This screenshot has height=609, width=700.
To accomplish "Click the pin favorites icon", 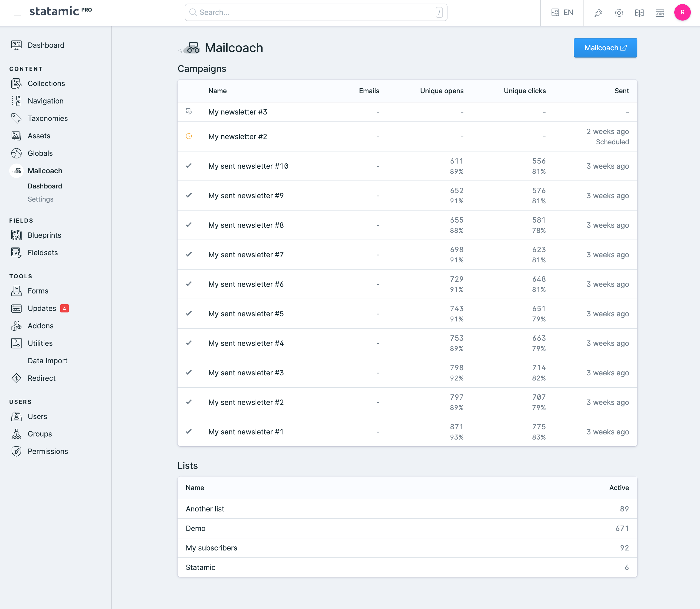I will pyautogui.click(x=598, y=13).
